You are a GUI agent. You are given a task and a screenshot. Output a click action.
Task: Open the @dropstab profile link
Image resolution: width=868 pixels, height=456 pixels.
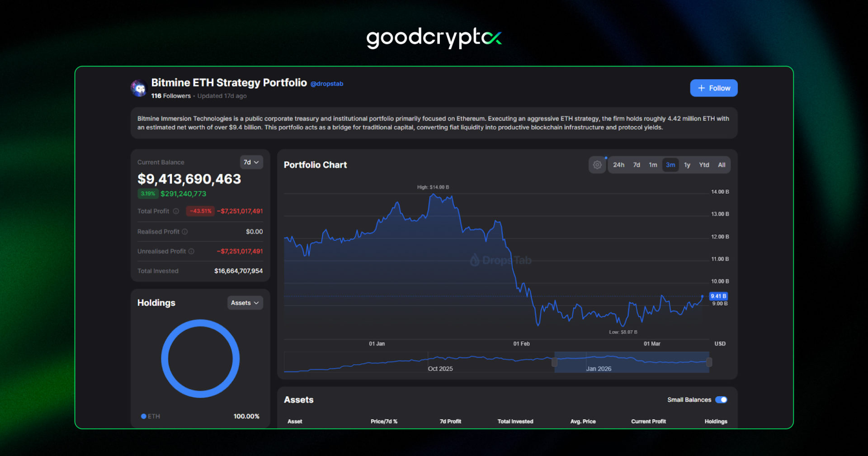(327, 83)
